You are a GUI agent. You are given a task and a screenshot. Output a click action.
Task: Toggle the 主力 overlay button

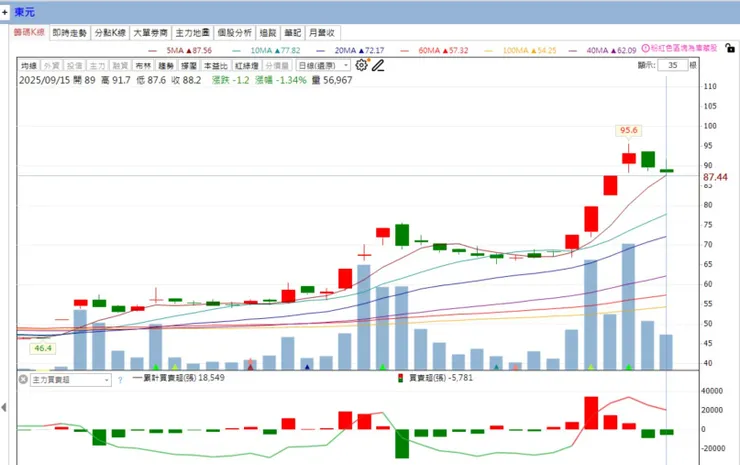[97, 66]
